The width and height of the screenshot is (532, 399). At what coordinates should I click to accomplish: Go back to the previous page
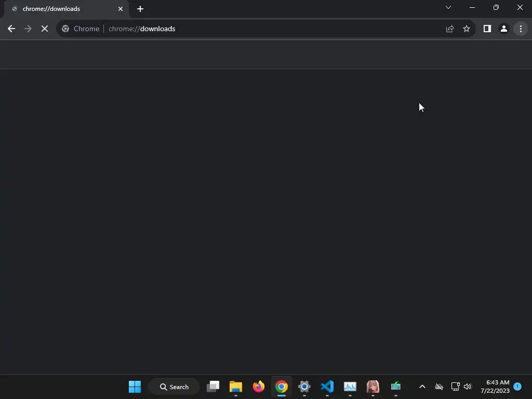11,29
